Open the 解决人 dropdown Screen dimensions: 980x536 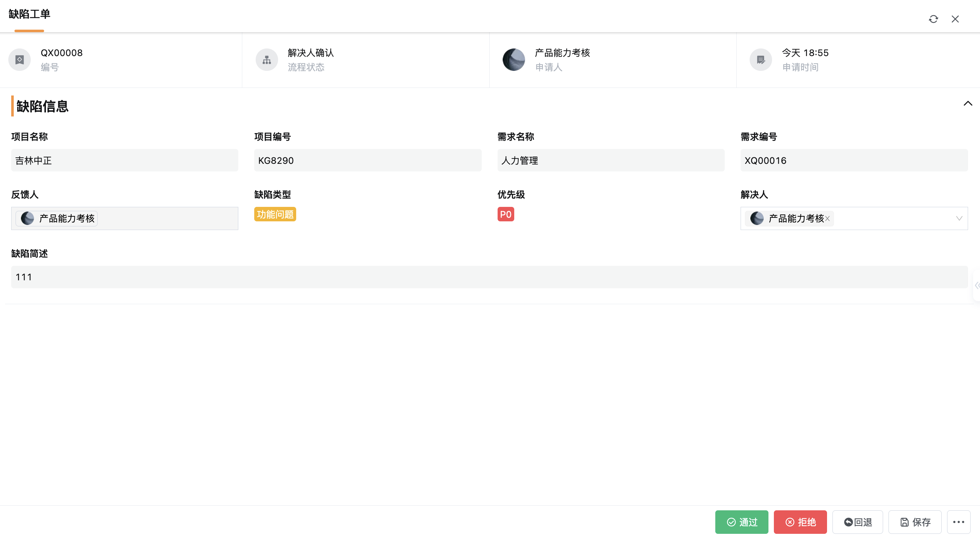[959, 219]
